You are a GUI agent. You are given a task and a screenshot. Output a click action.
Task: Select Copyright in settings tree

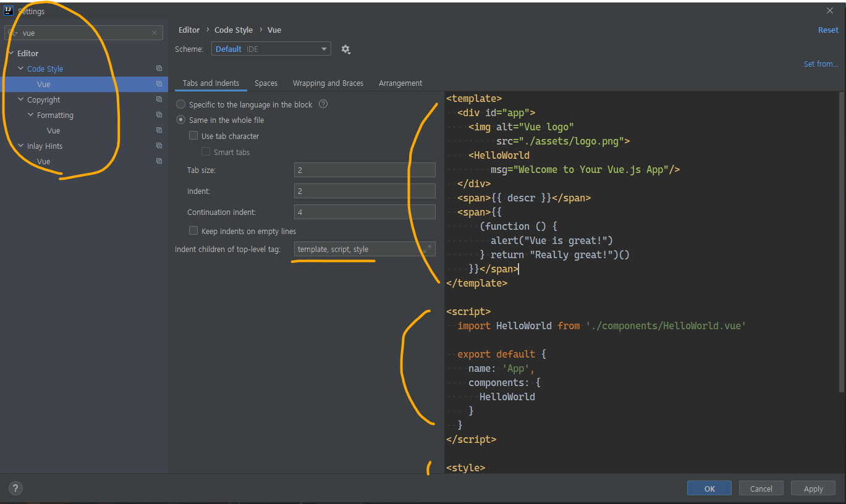click(44, 99)
